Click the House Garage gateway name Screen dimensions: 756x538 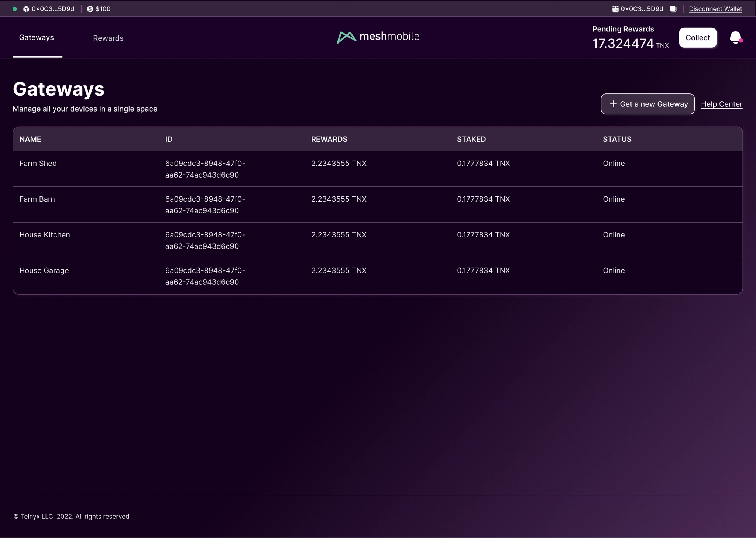[44, 271]
